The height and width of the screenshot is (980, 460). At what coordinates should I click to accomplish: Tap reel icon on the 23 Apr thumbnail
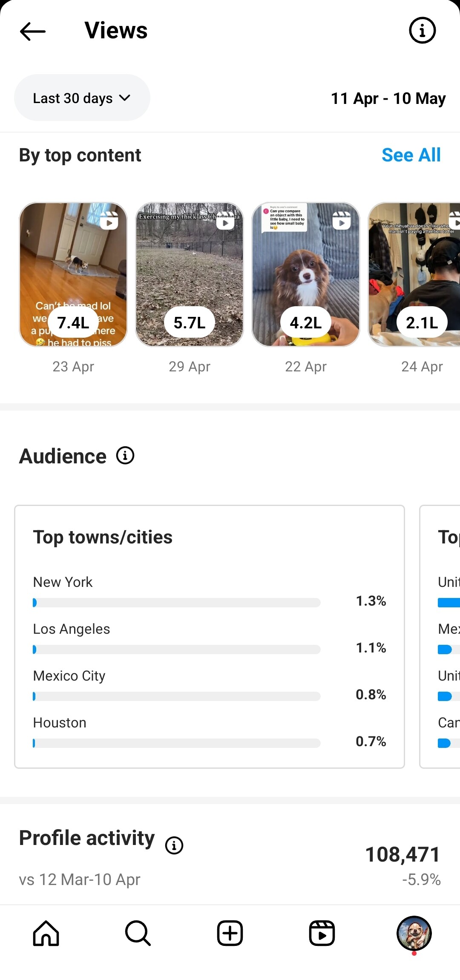[x=109, y=221]
